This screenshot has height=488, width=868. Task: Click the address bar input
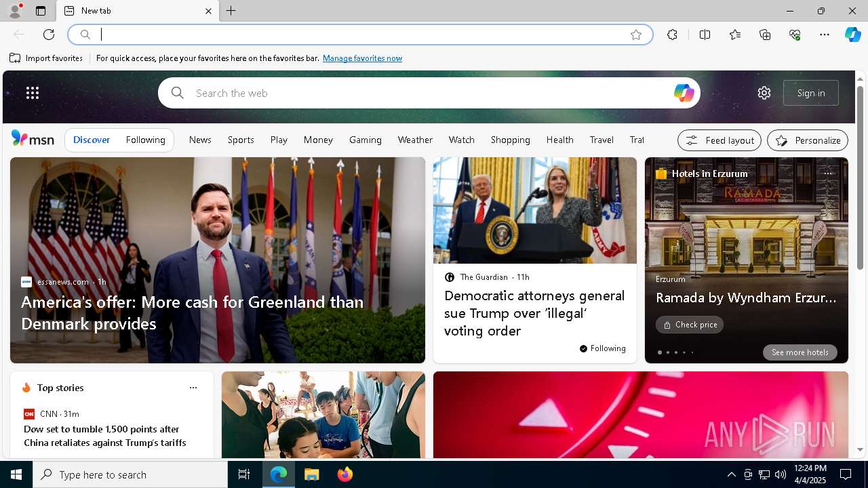click(x=359, y=35)
